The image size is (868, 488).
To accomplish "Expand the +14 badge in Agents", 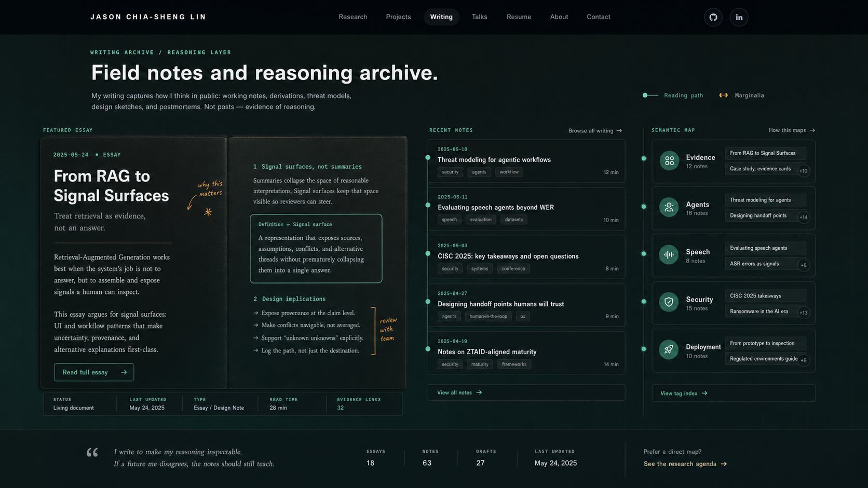I will point(804,218).
